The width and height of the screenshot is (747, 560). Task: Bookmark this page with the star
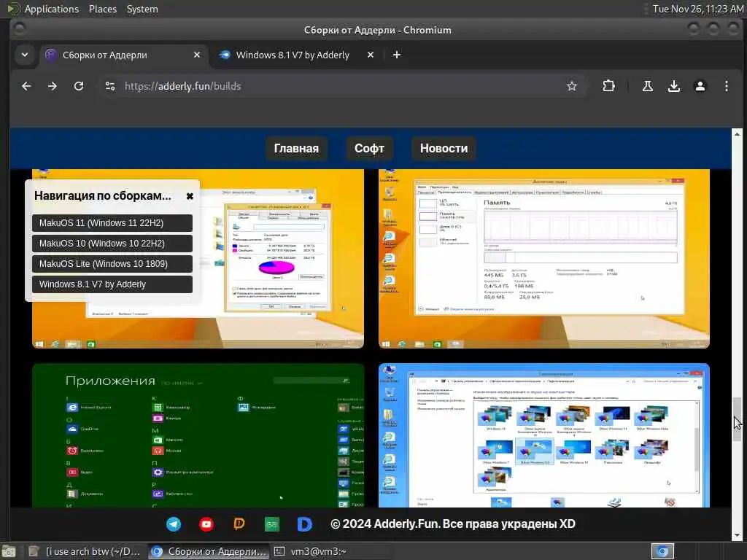coord(572,86)
